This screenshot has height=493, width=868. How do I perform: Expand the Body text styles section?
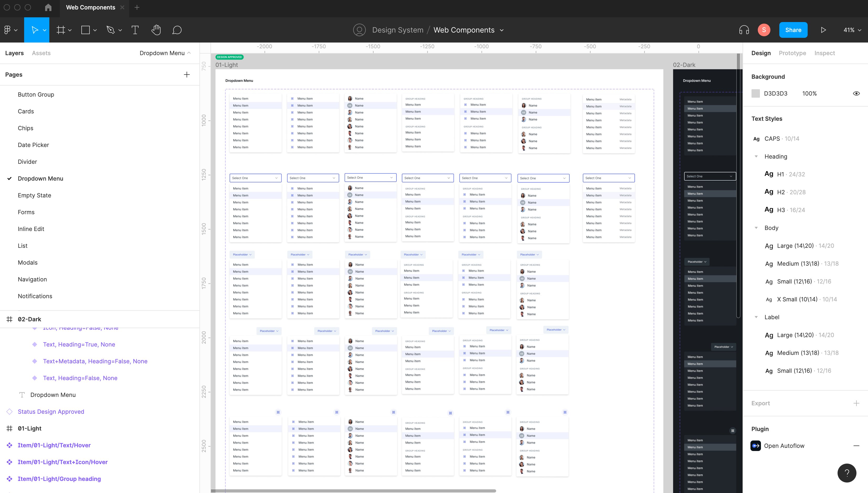click(x=756, y=228)
